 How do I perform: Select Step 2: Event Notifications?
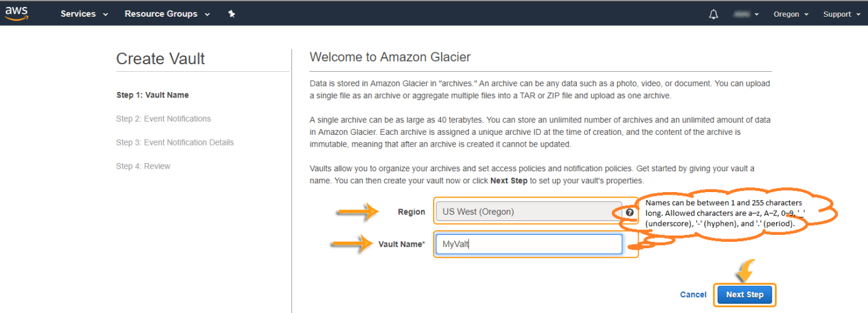pos(163,119)
